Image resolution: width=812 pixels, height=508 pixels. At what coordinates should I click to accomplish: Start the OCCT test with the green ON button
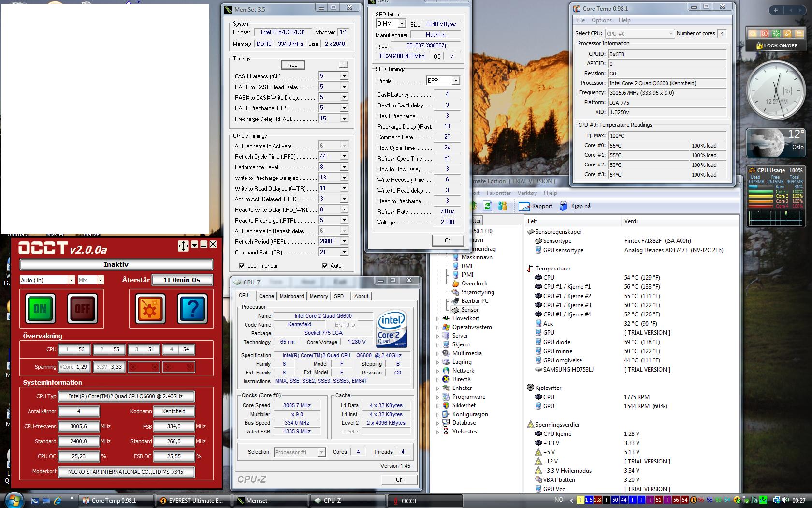point(40,308)
